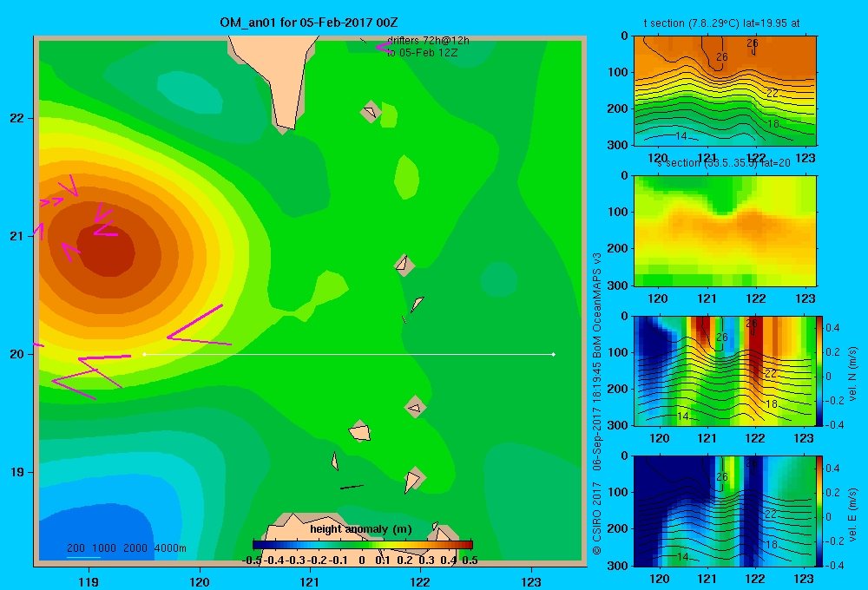The image size is (868, 590).
Task: Click longitude label "121" under the main map
Action: [310, 581]
